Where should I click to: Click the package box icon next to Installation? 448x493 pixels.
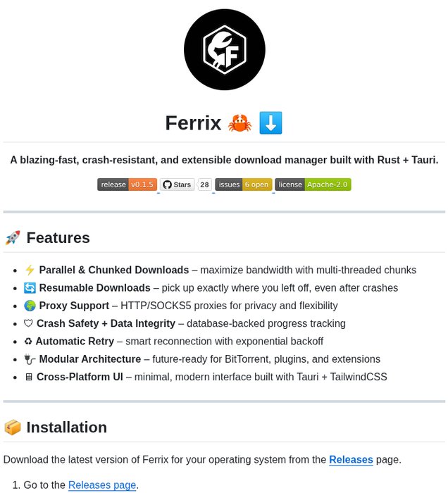click(13, 428)
